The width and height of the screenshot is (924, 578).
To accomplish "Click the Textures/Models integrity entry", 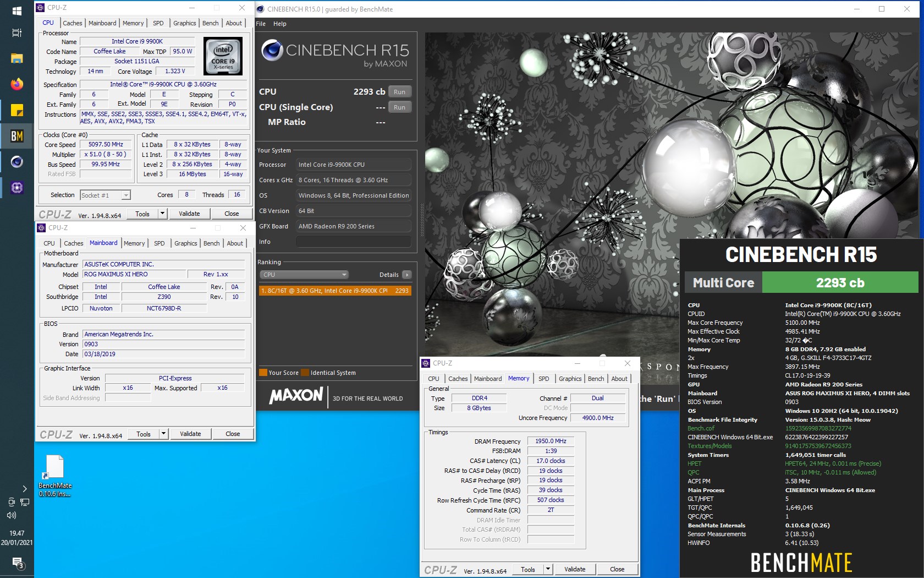I will [x=710, y=446].
